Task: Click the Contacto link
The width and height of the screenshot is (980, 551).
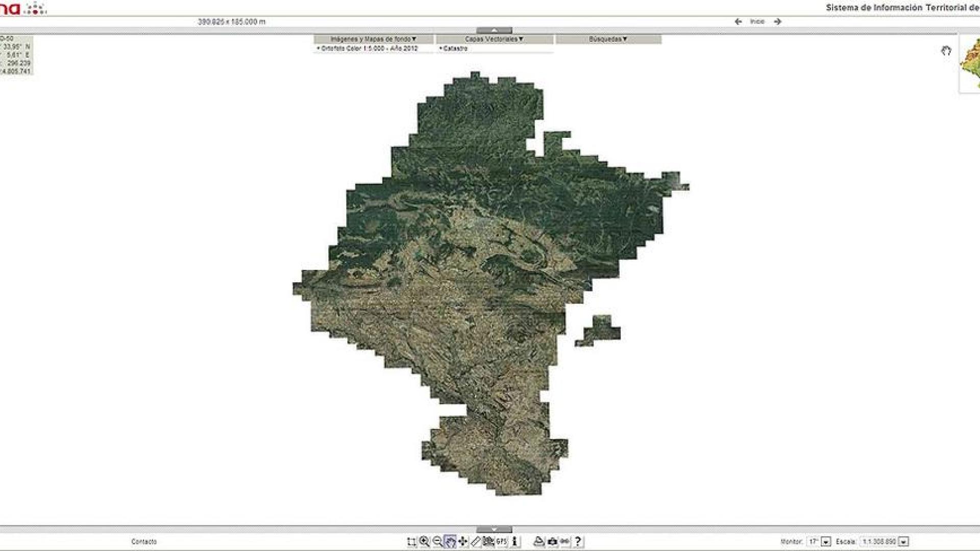Action: coord(144,542)
